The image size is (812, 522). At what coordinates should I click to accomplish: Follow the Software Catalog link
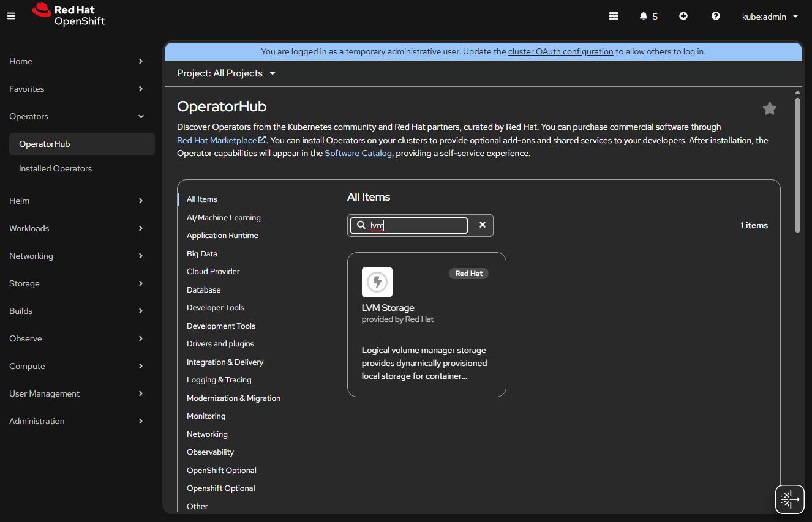click(358, 154)
